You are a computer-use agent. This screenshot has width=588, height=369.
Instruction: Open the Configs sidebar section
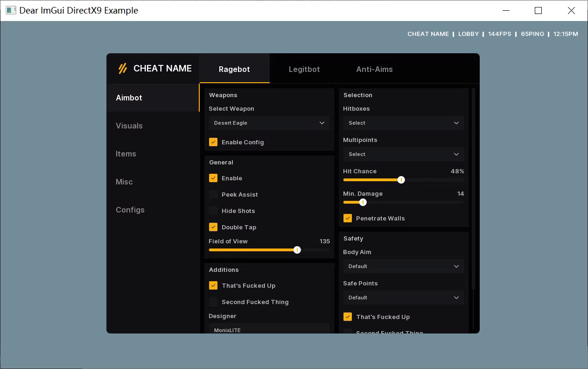click(130, 210)
